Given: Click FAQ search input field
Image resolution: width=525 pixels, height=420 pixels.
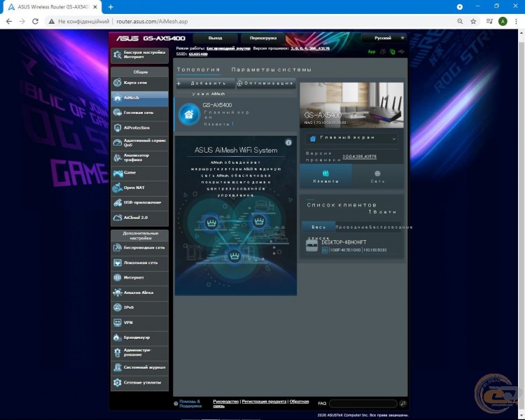Looking at the screenshot, I should click(363, 404).
